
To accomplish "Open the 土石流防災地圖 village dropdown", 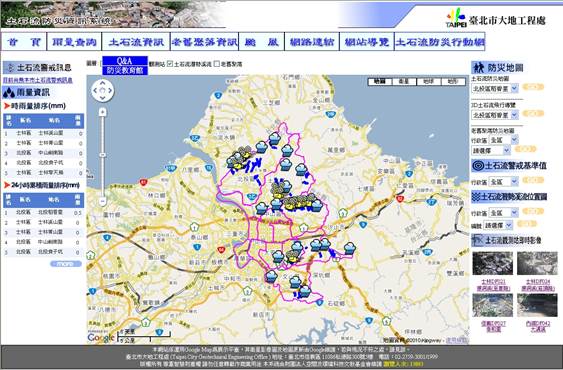I will (x=495, y=88).
